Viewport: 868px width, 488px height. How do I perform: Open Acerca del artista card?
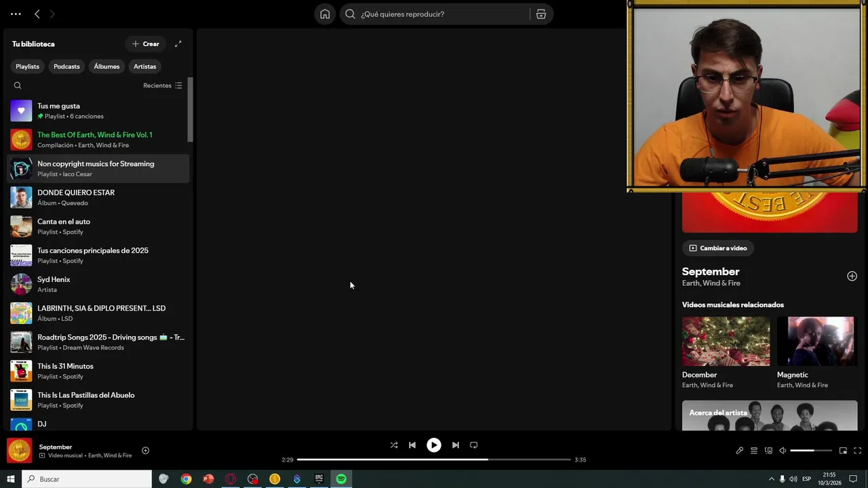tap(770, 415)
